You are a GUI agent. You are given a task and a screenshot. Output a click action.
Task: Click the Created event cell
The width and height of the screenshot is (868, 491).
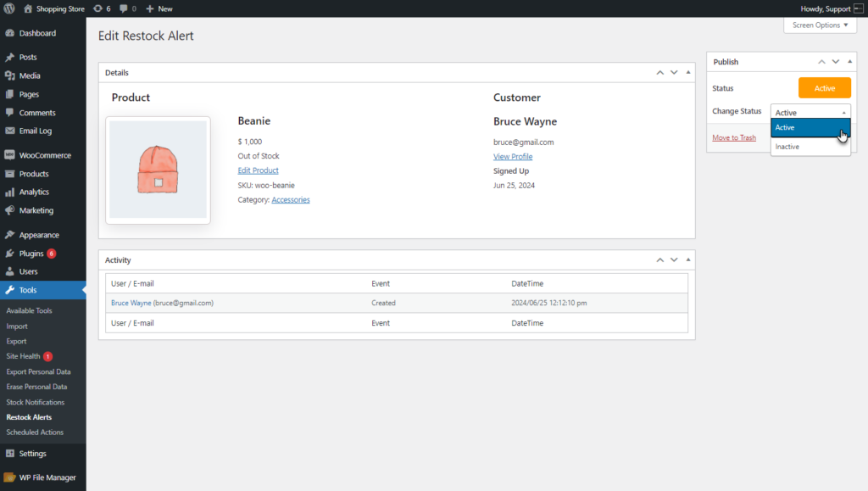pyautogui.click(x=383, y=303)
